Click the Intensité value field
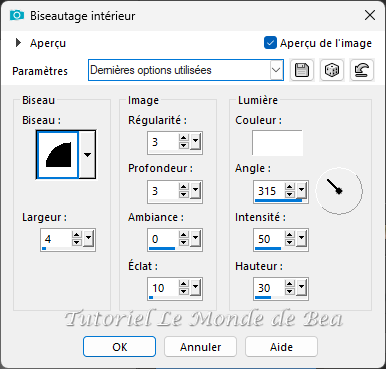This screenshot has height=369, width=386. 269,239
